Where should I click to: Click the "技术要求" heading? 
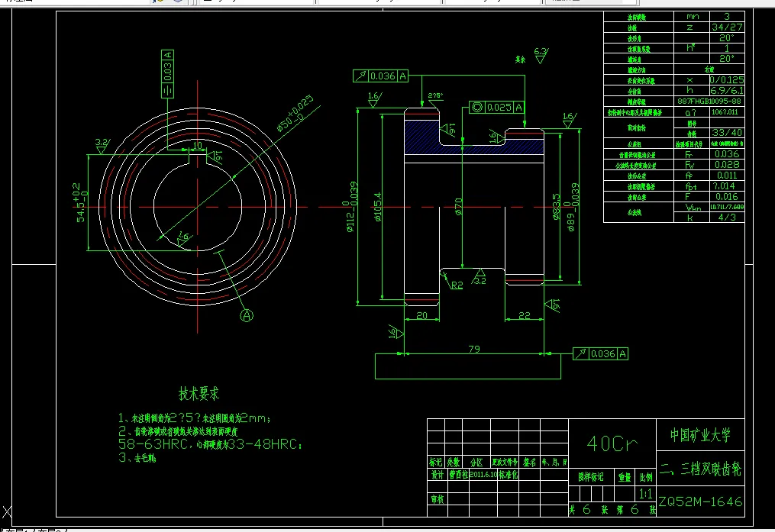coord(199,394)
